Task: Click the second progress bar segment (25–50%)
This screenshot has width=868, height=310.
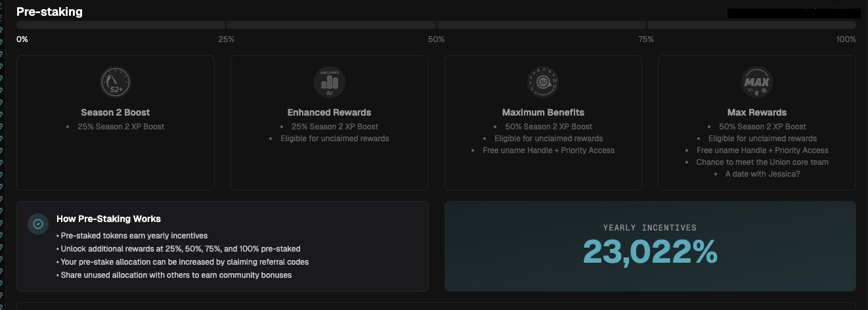Action: tap(331, 25)
